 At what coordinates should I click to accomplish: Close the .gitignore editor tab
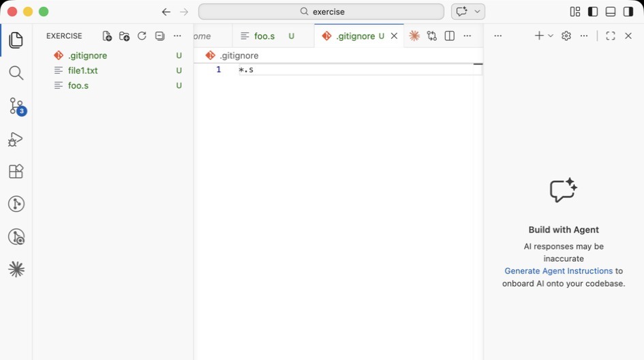(x=394, y=36)
